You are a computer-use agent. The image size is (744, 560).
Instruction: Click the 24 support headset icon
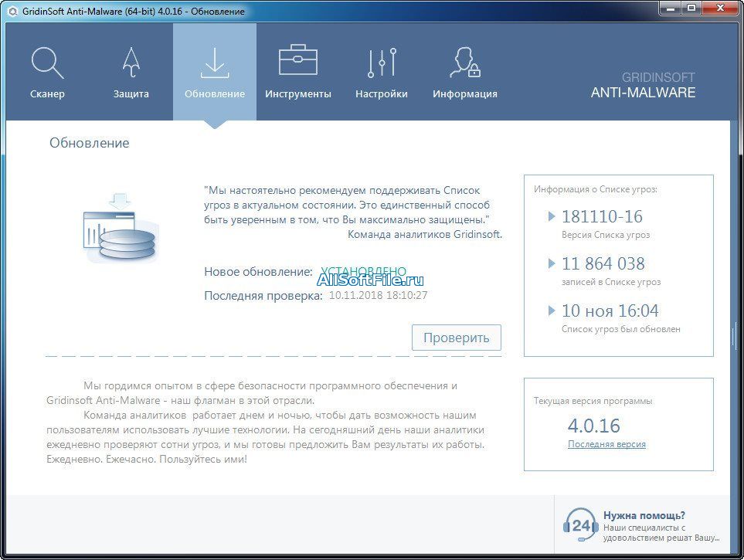580,525
